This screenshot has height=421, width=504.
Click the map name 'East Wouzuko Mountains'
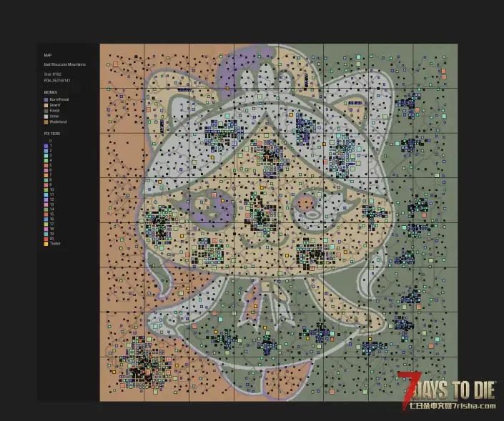(x=65, y=64)
